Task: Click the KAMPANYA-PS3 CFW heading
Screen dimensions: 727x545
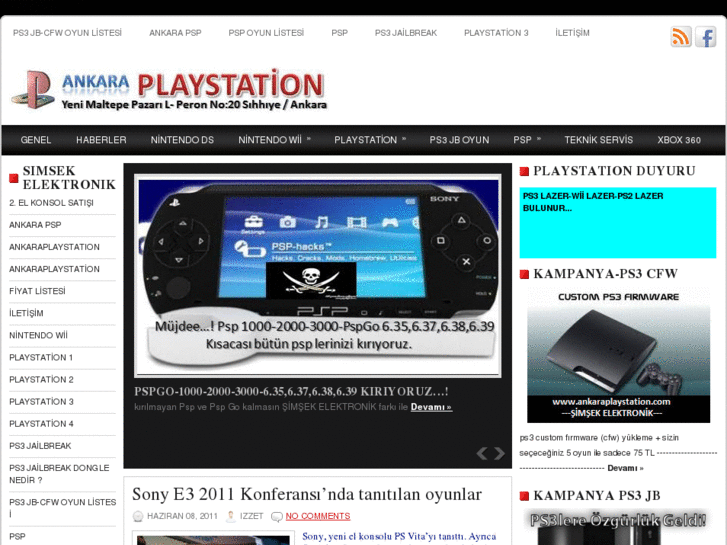Action: click(x=606, y=274)
